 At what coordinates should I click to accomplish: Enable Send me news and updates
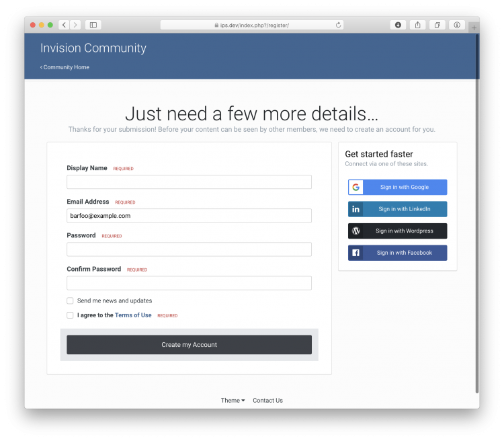click(x=70, y=300)
